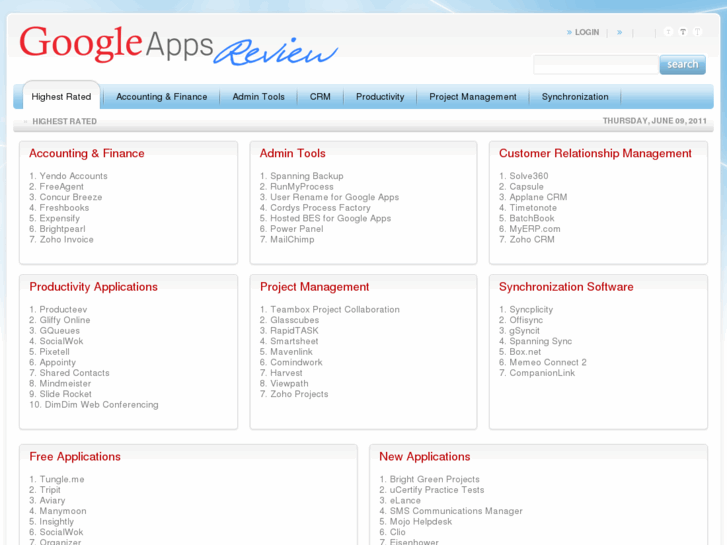727x545 pixels.
Task: Select Concur Breeze in Accounting list
Action: coord(70,197)
